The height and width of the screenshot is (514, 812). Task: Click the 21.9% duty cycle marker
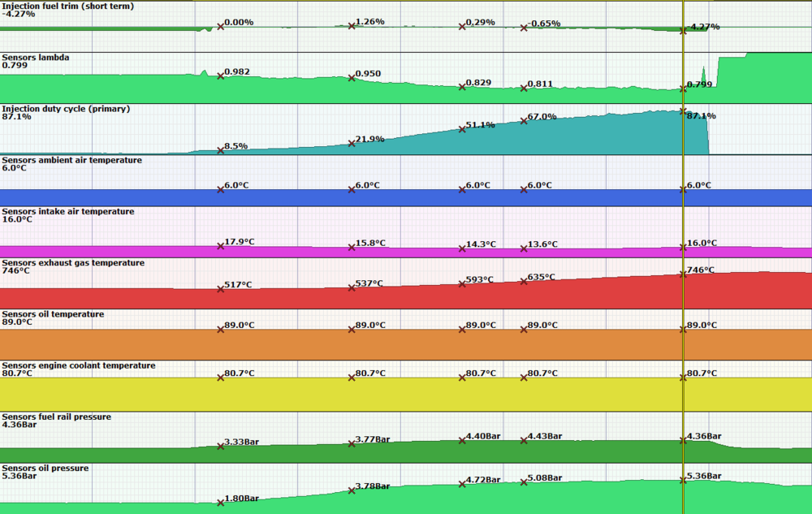(x=352, y=144)
